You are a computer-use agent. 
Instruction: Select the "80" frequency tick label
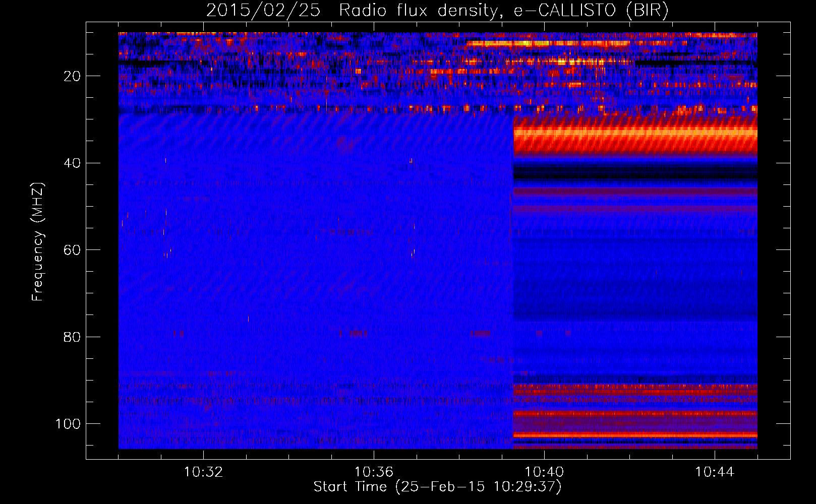coord(73,337)
